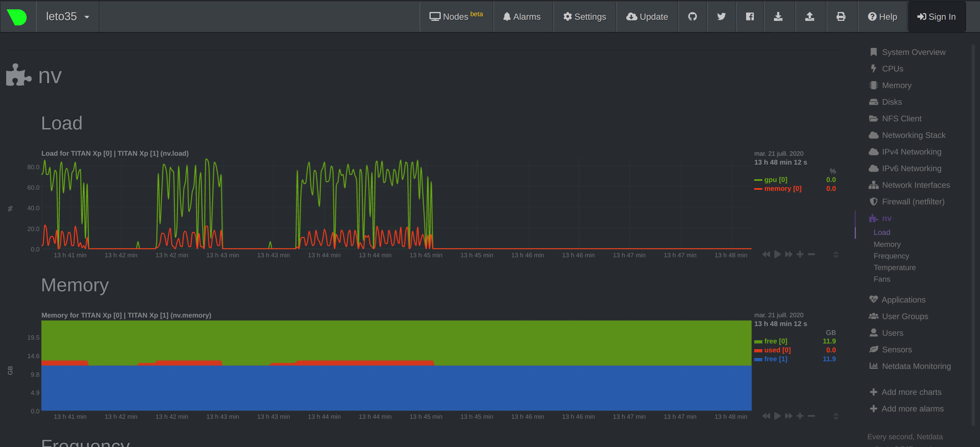Open the Help menu
Screen dimensions: 980x447
tap(882, 17)
